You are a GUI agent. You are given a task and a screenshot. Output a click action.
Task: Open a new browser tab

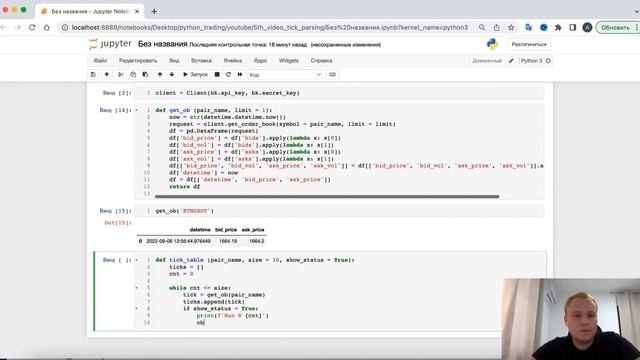coord(154,11)
